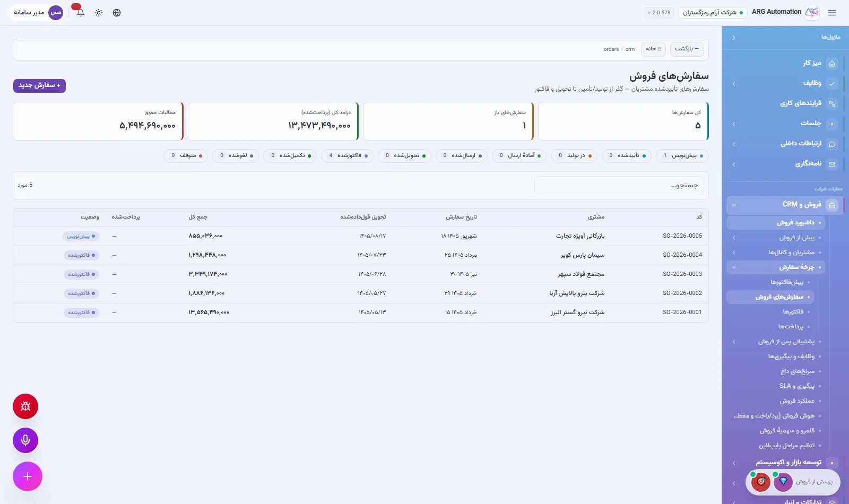
Task: Open the میز کار home icon
Action: point(832,63)
